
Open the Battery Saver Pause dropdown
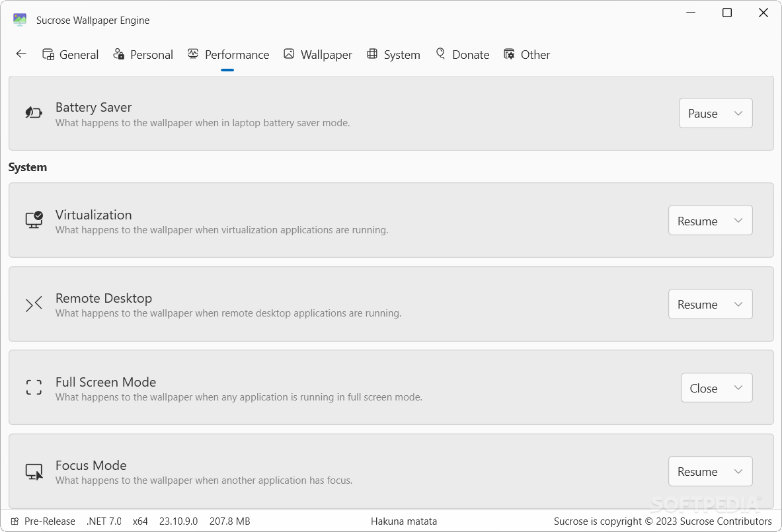click(x=716, y=113)
